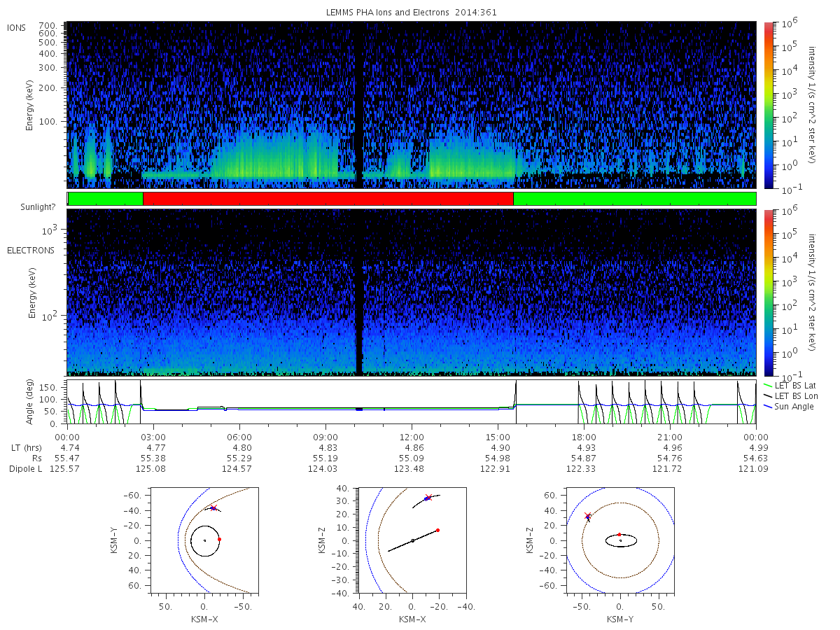The image size is (840, 630).
Task: Click the electrons intensity color bar
Action: click(768, 292)
